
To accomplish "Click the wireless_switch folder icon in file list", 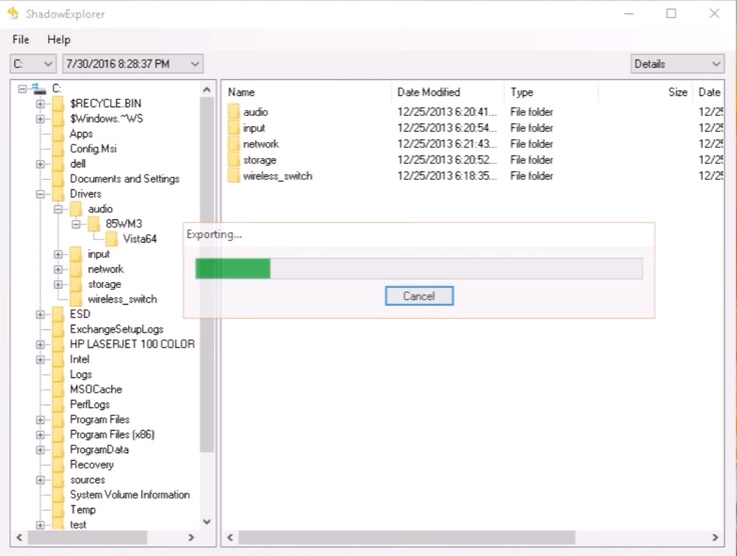I will click(x=234, y=176).
